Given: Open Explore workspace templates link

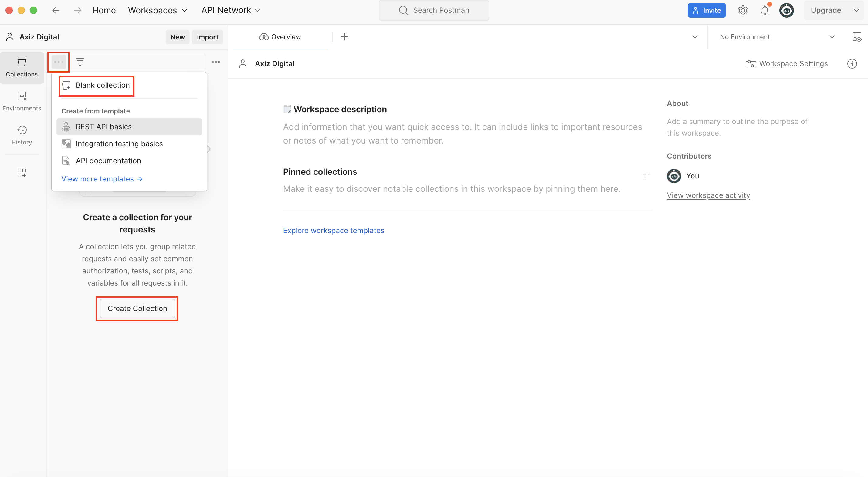Looking at the screenshot, I should (333, 230).
